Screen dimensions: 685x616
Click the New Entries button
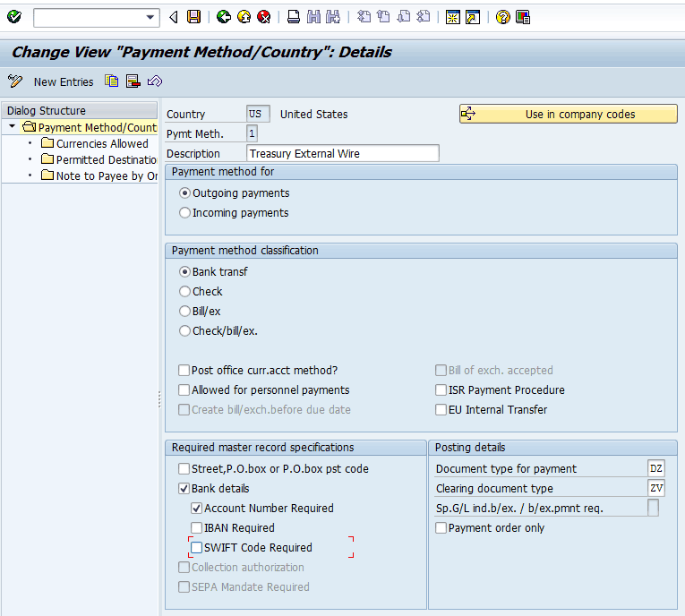coord(63,81)
